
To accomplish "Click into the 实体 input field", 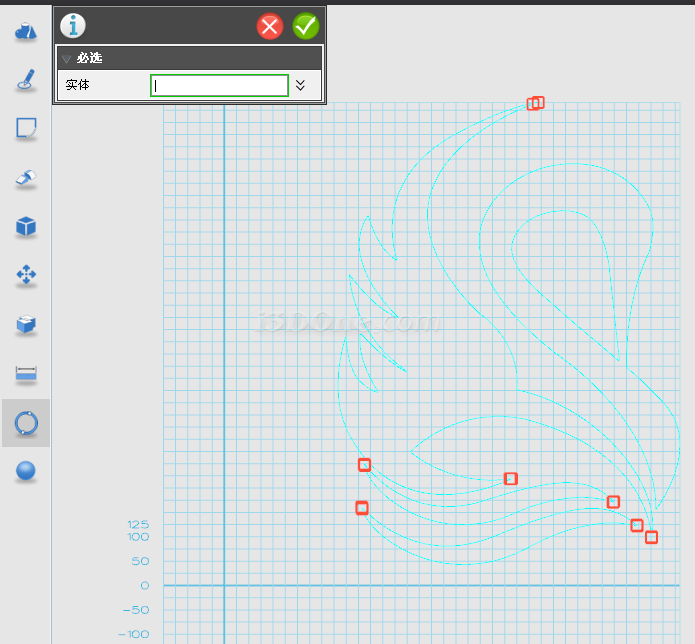I will tap(219, 86).
